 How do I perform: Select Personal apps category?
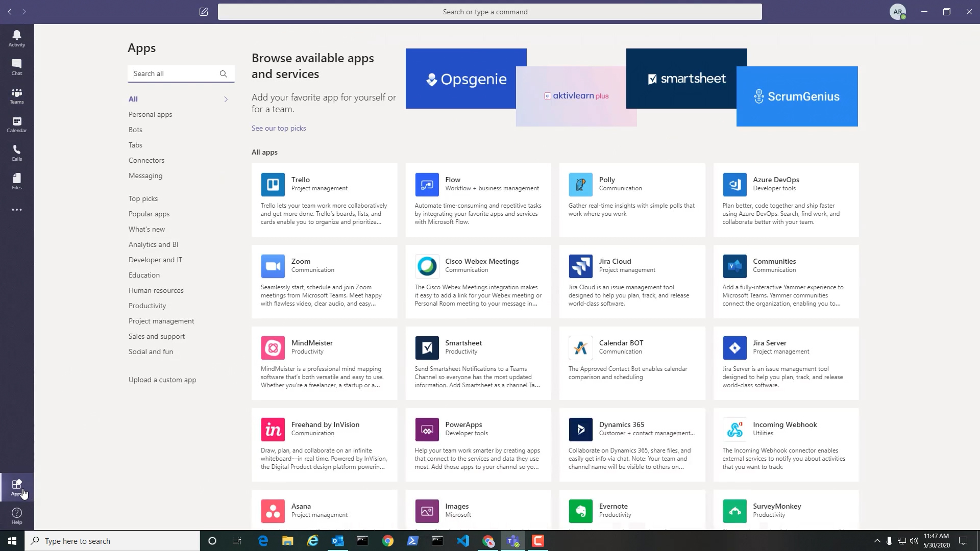(x=151, y=114)
